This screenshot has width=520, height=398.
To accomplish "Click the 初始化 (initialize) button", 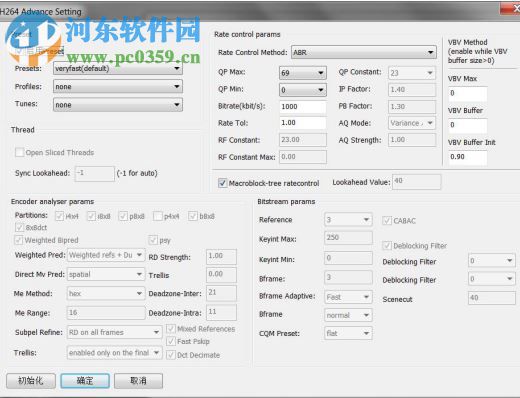I will [x=31, y=381].
